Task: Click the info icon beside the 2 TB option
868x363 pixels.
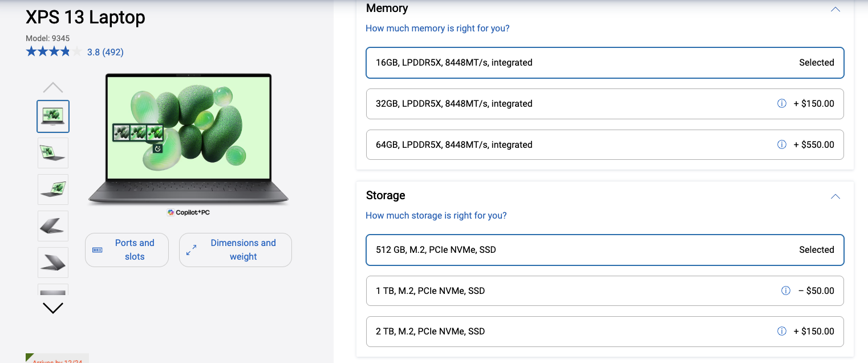Action: tap(782, 331)
